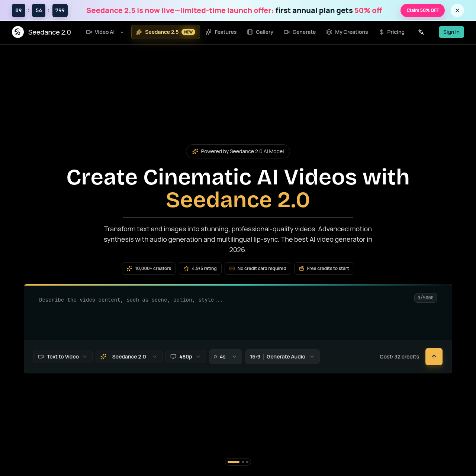View the Pricing page

392,32
